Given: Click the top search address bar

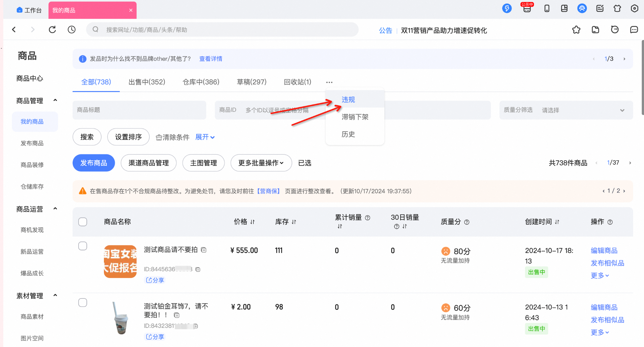Looking at the screenshot, I should click(x=222, y=30).
